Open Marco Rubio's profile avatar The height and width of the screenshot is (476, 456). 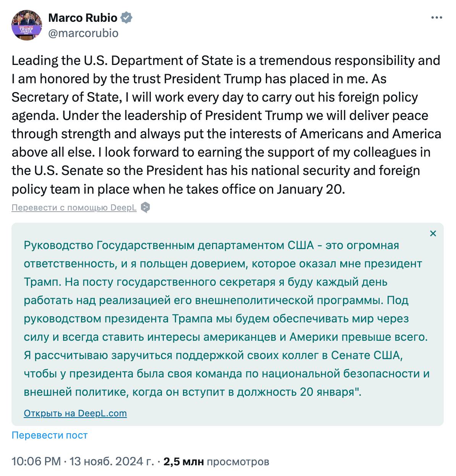pyautogui.click(x=26, y=25)
